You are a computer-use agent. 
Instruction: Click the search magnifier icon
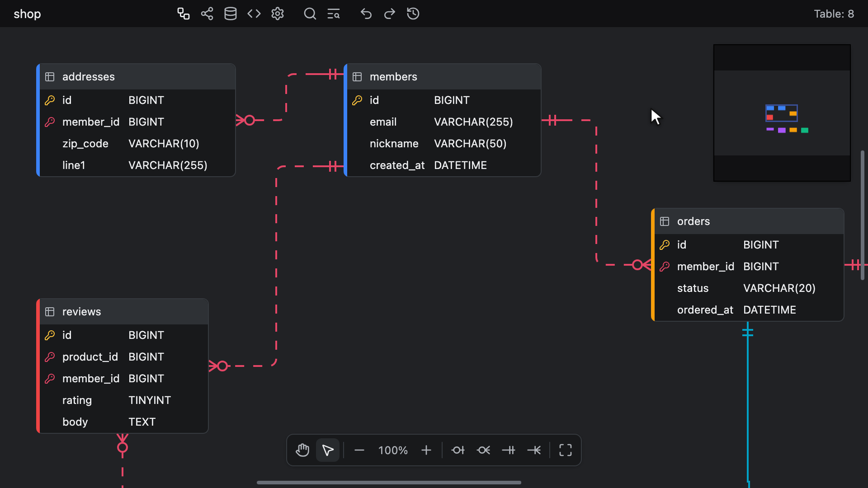tap(310, 14)
